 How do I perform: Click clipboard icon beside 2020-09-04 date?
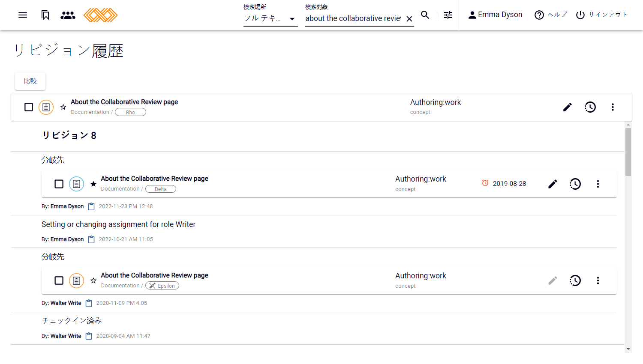coord(89,336)
